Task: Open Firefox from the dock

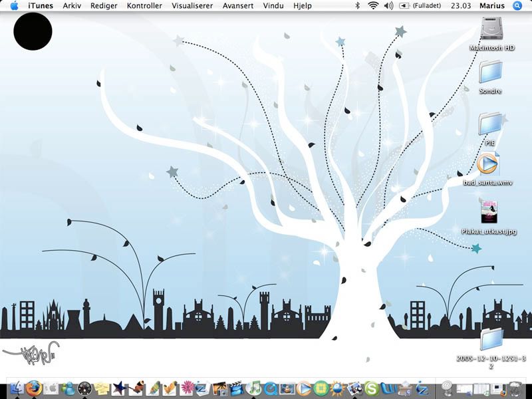Action: pyautogui.click(x=33, y=388)
